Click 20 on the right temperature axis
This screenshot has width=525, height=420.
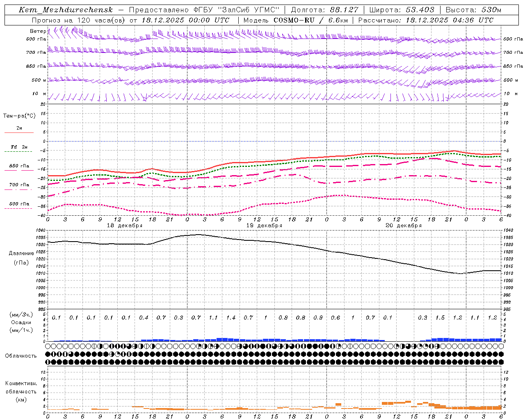coord(506,105)
